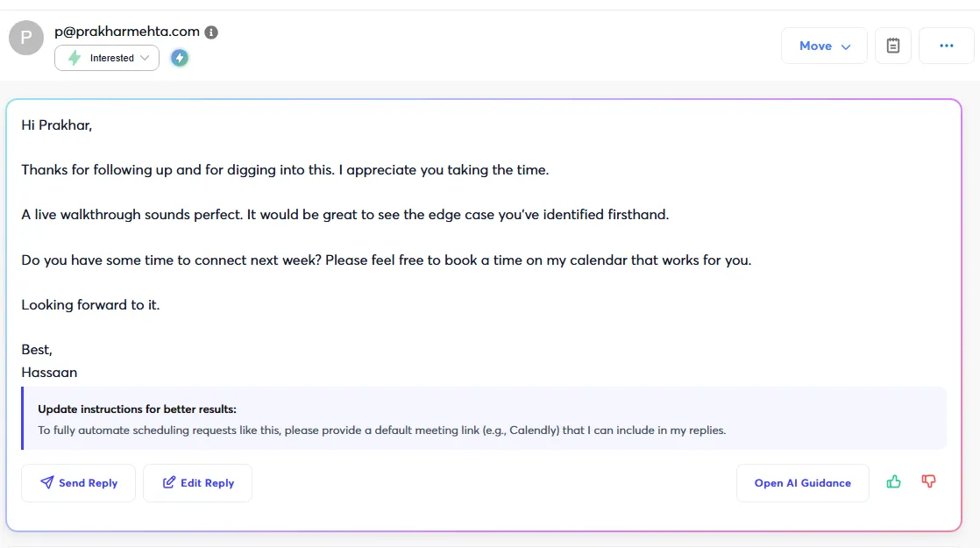This screenshot has width=980, height=548.
Task: Click the p@prakharmehta.com sender address
Action: coord(127,32)
